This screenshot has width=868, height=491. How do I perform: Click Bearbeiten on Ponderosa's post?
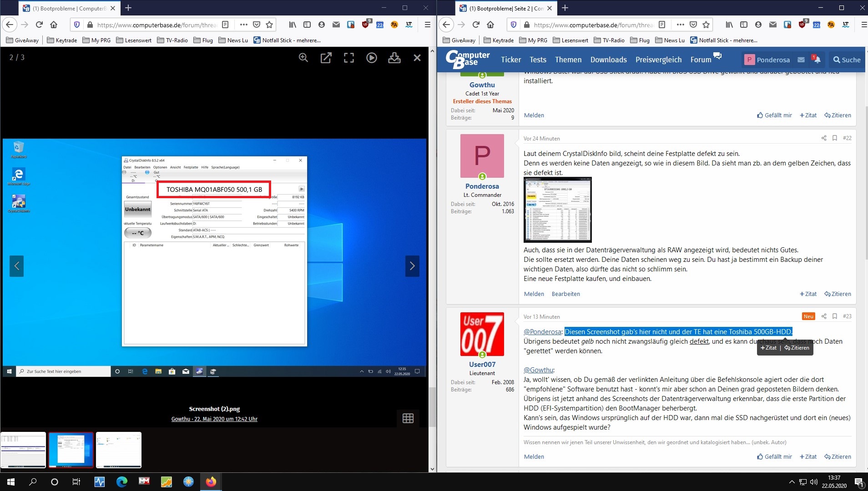tap(565, 294)
